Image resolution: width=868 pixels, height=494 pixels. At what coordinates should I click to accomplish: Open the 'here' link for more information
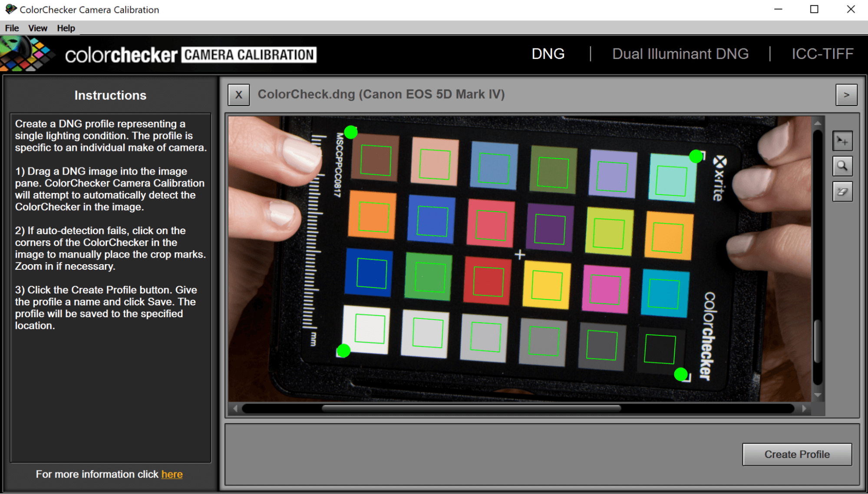(x=172, y=474)
